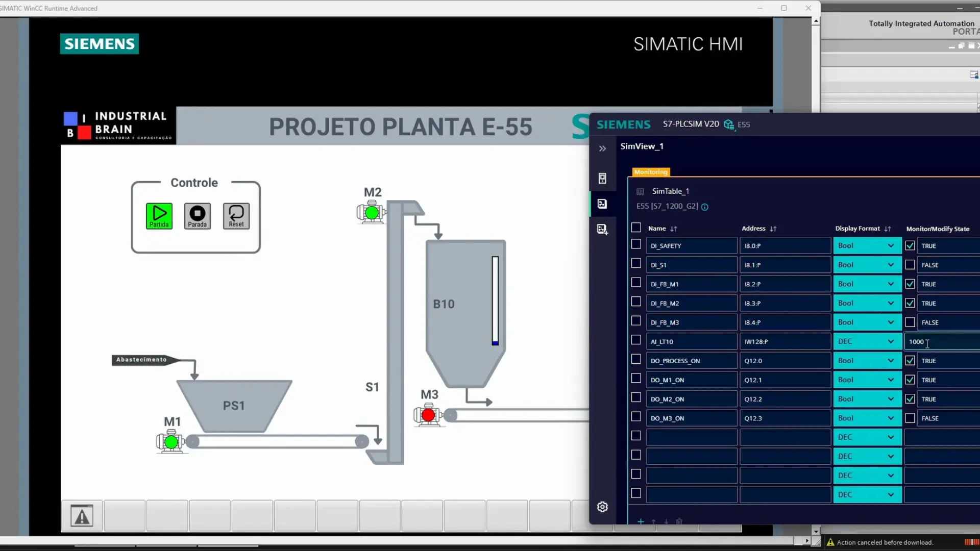
Task: Open the SIM tables view in the PLCSIM sidebar
Action: click(x=603, y=204)
